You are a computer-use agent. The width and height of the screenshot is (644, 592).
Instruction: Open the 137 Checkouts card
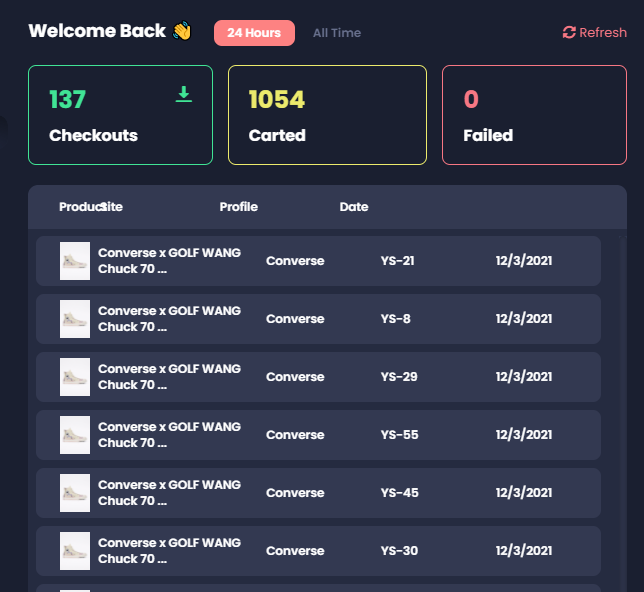tap(120, 115)
